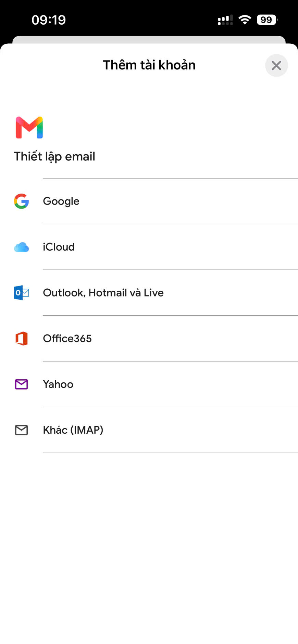Choose iCloud as email provider
This screenshot has width=298, height=644.
coord(149,247)
